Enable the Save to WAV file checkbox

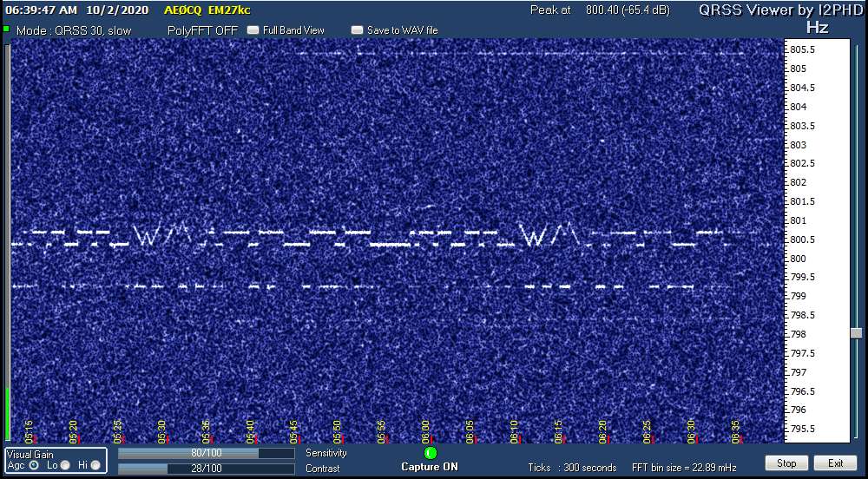[x=357, y=30]
